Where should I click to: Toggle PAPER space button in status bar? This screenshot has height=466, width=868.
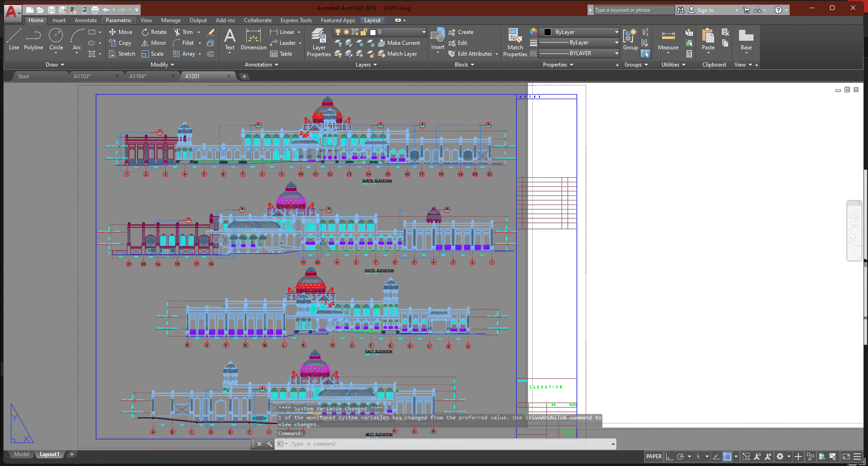[x=653, y=456]
